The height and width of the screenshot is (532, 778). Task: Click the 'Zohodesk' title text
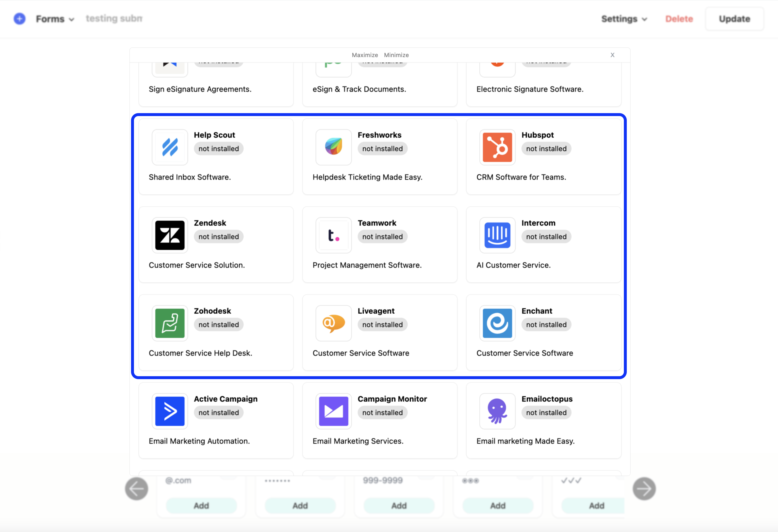[212, 311]
